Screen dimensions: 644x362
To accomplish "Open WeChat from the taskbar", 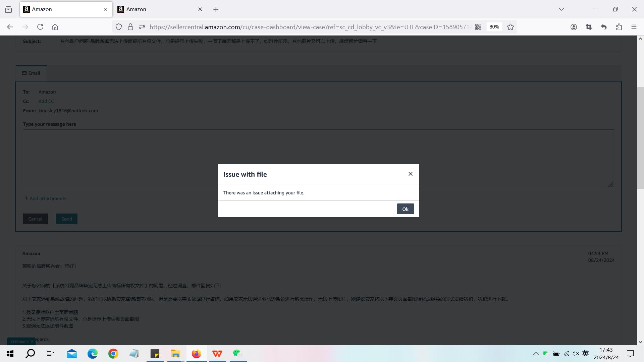I will [x=237, y=353].
